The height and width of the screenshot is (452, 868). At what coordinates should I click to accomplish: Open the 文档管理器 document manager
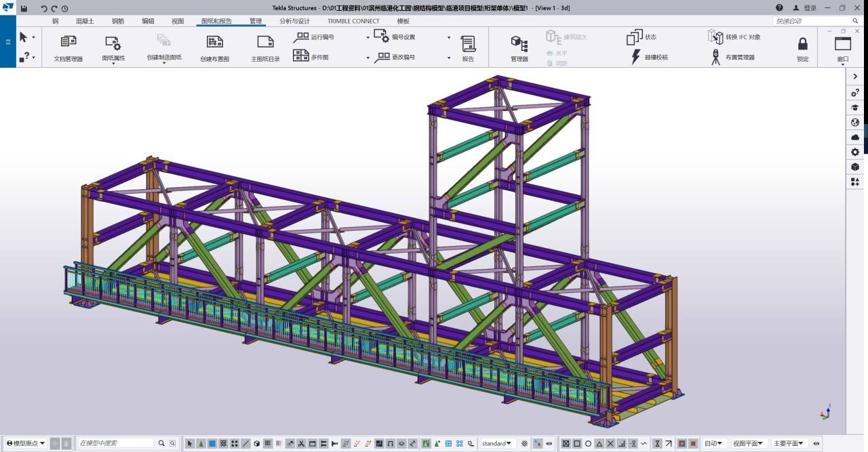pyautogui.click(x=68, y=48)
